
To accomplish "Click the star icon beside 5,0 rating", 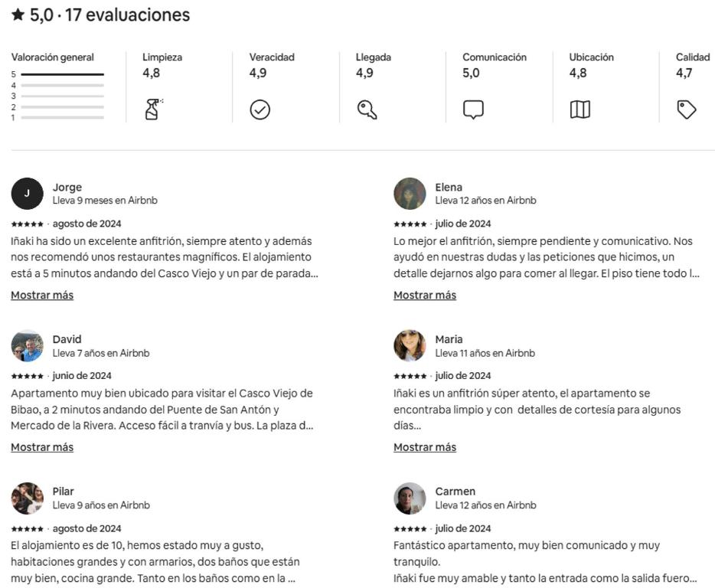I will tap(18, 15).
